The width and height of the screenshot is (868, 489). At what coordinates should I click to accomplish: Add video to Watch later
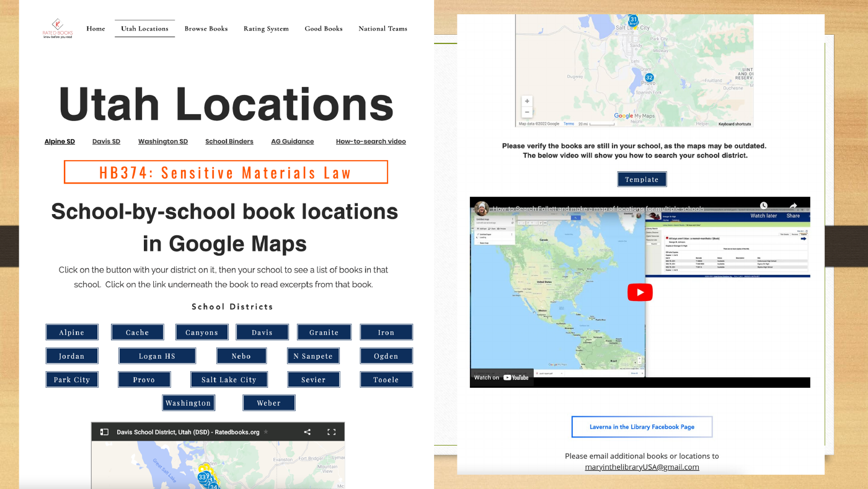tap(763, 210)
